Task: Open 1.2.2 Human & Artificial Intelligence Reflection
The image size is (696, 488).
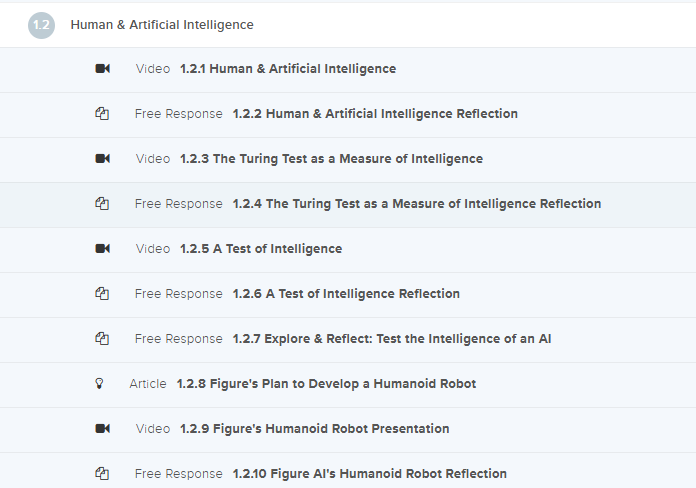Action: click(x=375, y=114)
